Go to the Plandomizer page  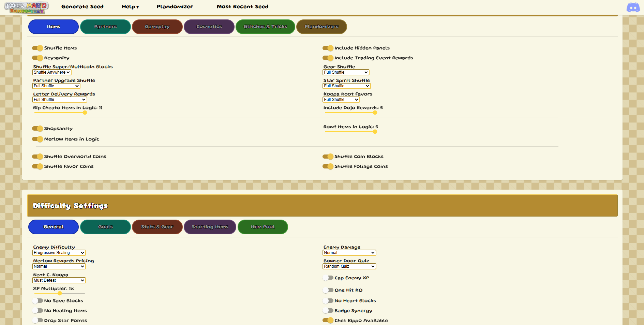click(x=175, y=6)
